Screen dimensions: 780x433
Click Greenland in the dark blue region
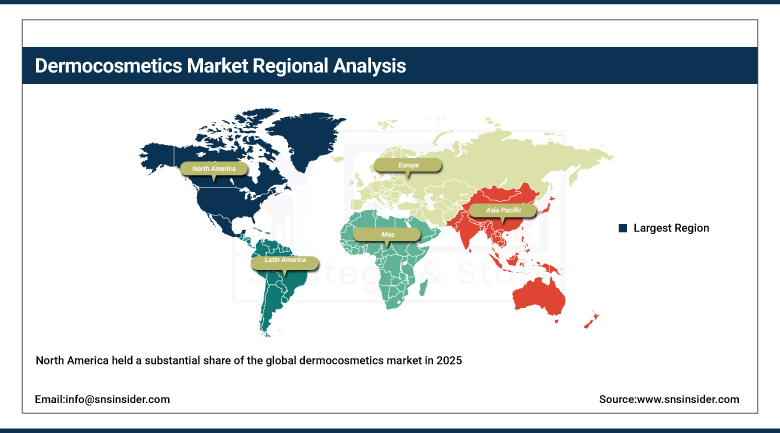pyautogui.click(x=308, y=139)
